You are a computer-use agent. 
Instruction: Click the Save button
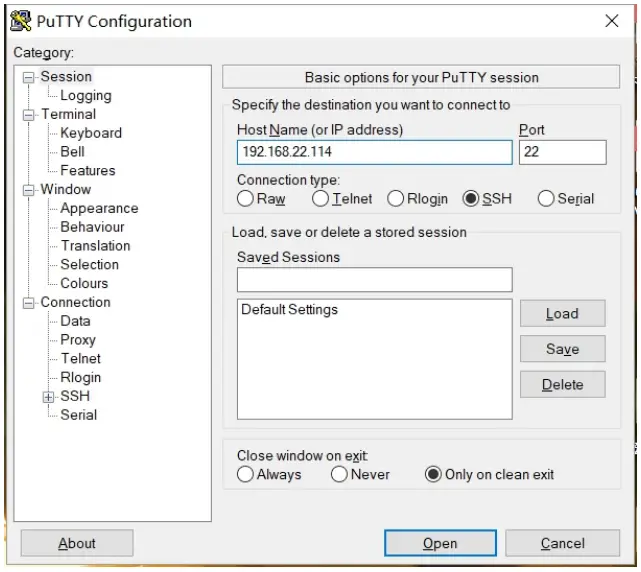pos(563,349)
